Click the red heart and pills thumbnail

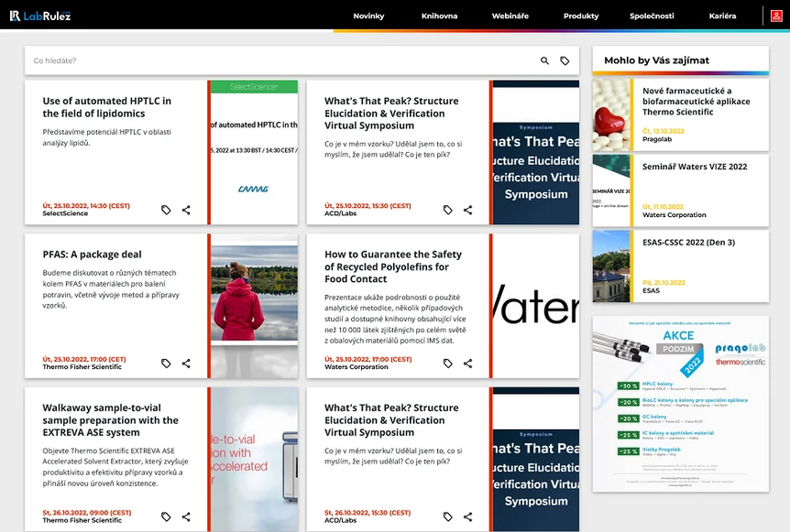pos(611,115)
